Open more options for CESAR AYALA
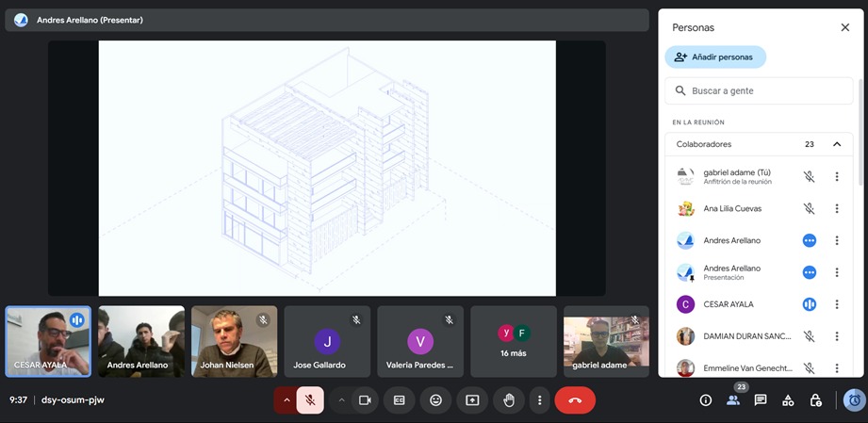The width and height of the screenshot is (868, 423). [x=836, y=304]
